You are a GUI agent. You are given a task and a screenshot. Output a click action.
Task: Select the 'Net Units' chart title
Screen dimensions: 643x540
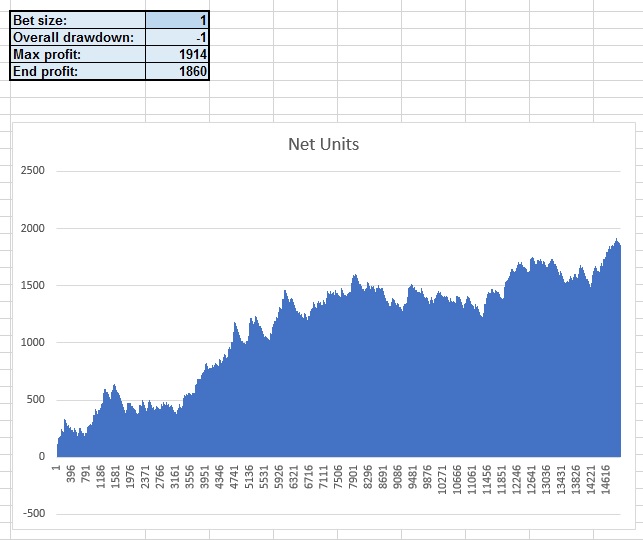(323, 144)
